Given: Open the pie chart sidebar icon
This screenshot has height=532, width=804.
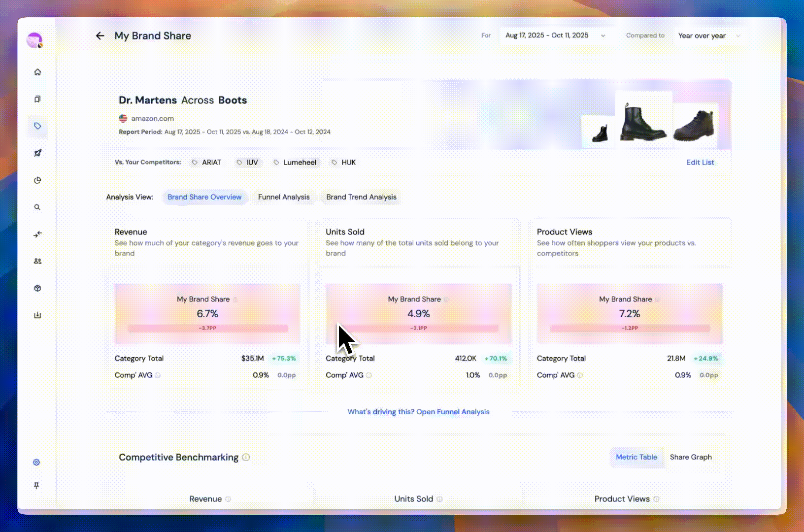Looking at the screenshot, I should click(37, 180).
